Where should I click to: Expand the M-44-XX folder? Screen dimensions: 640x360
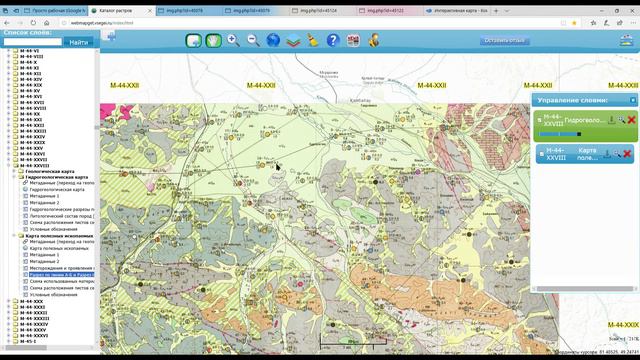point(9,114)
